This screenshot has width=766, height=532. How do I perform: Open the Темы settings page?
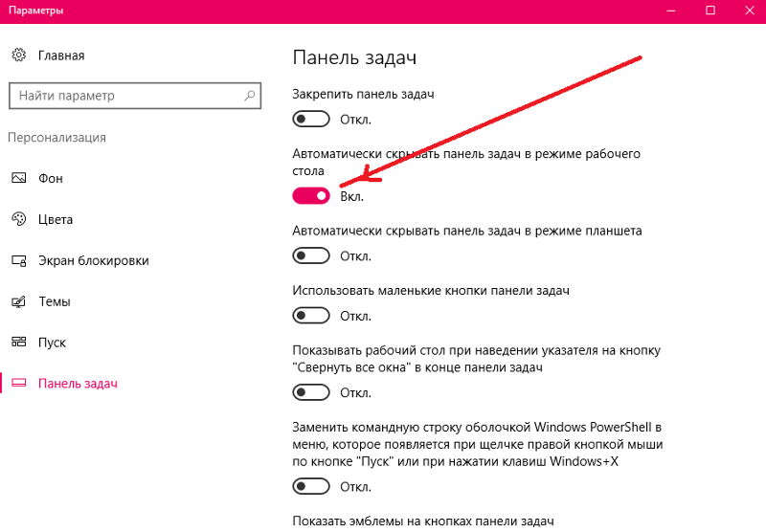coord(55,301)
